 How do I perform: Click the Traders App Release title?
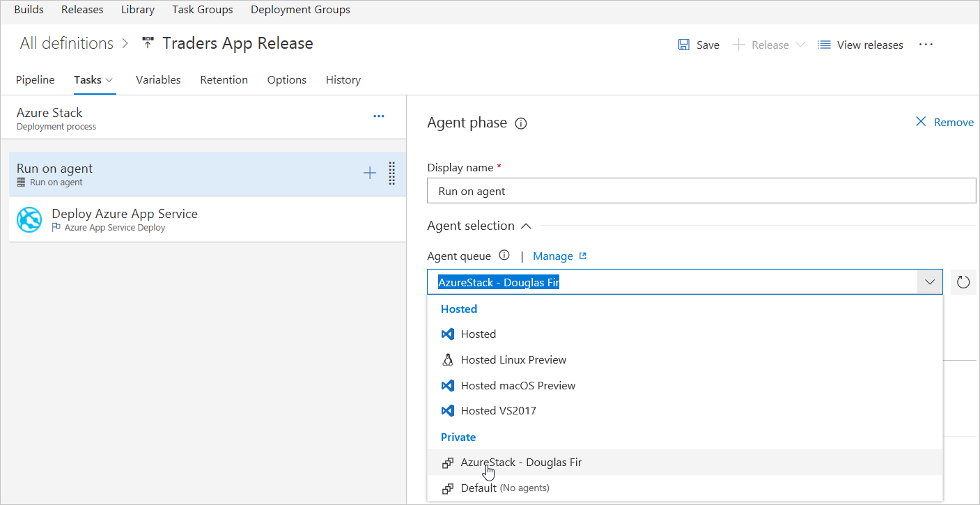point(238,43)
